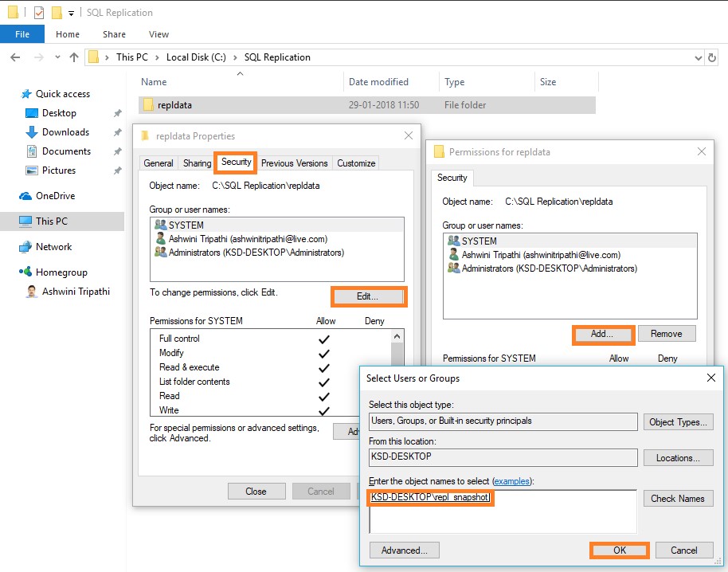Image resolution: width=728 pixels, height=572 pixels.
Task: Switch to the Security tab
Action: click(x=236, y=163)
